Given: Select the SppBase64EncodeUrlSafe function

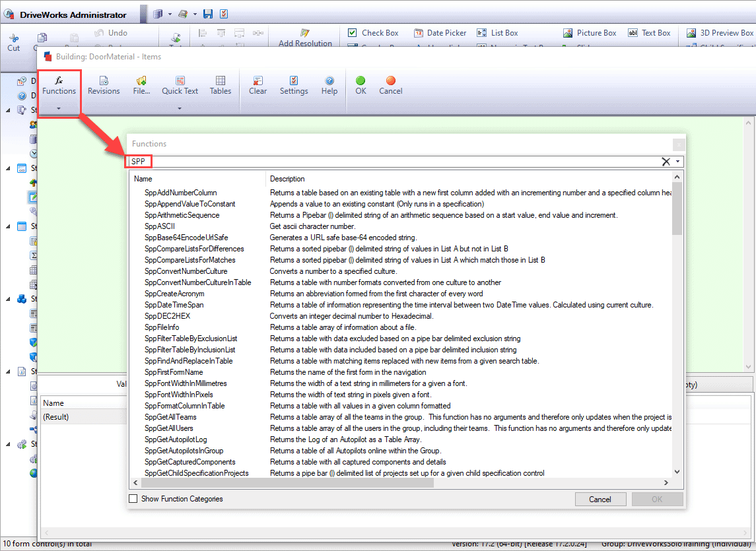Looking at the screenshot, I should 186,237.
